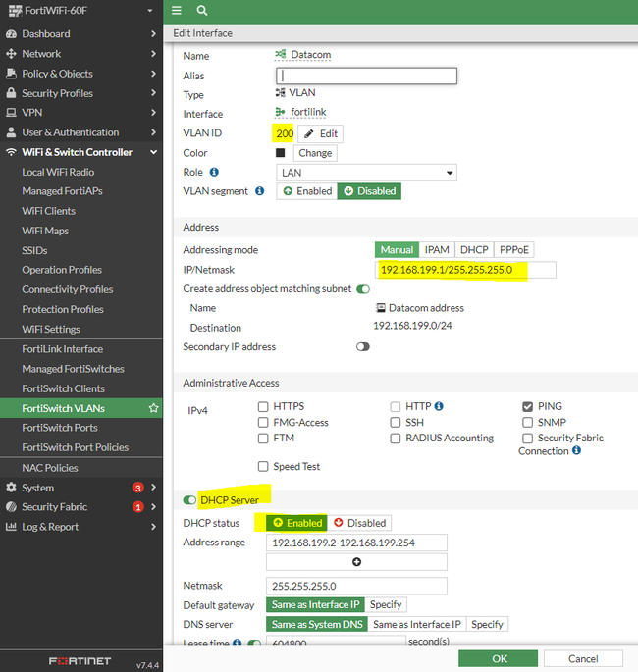Click the Dashboard gauge icon in sidebar
The width and height of the screenshot is (638, 672).
(12, 34)
